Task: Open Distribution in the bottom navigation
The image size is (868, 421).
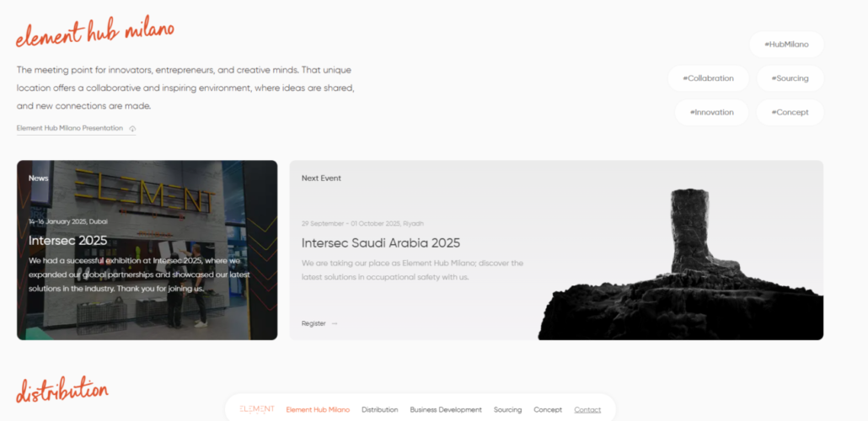Action: coord(380,410)
